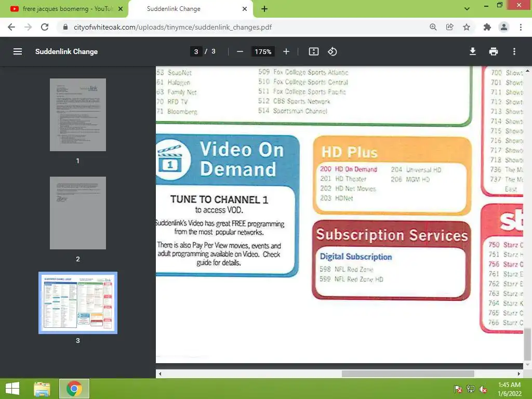Open clock showing 1:45 AM
This screenshot has width=532, height=399.
click(509, 389)
